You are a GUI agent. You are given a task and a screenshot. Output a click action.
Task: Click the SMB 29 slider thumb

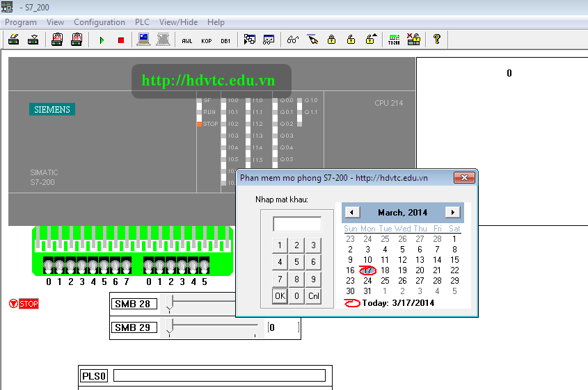point(170,326)
